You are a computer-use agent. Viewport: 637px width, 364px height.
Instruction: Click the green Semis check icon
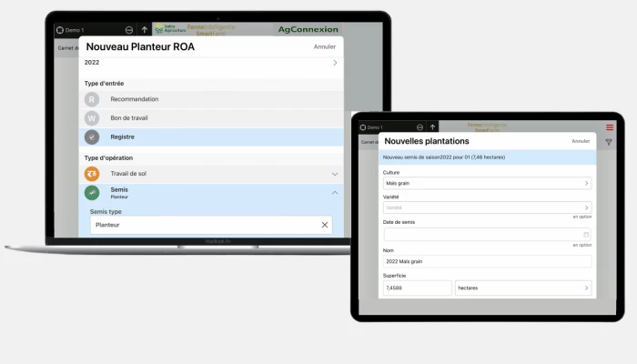pos(92,193)
